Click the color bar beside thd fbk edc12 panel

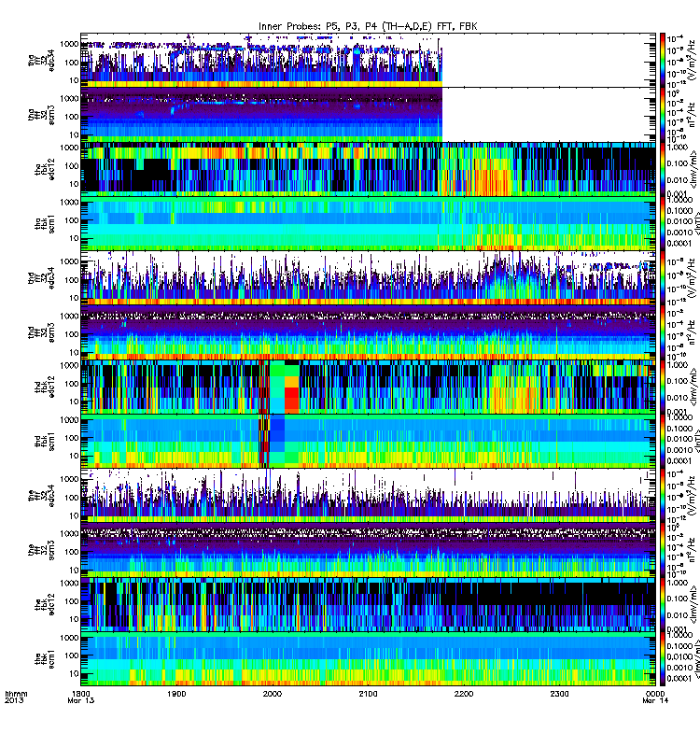pos(663,387)
